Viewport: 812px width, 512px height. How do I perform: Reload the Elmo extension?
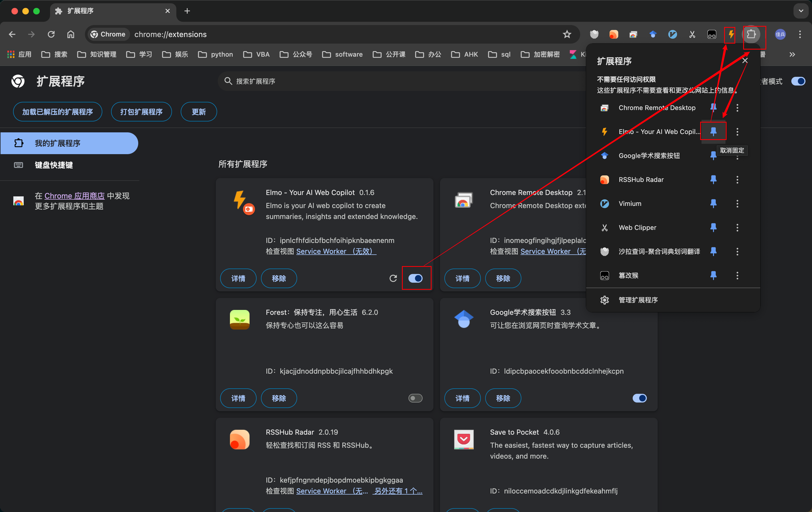tap(393, 278)
